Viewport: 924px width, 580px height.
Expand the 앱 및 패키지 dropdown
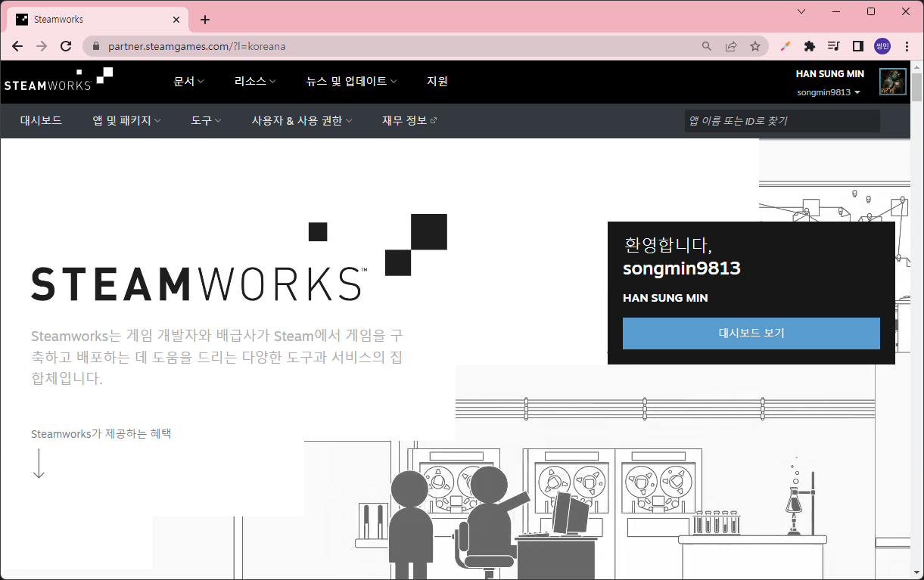pos(126,120)
